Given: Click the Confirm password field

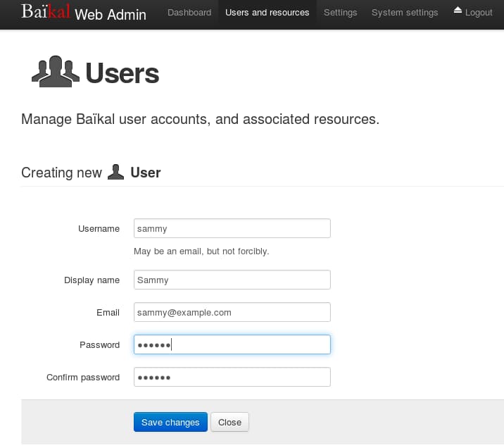Looking at the screenshot, I should pos(232,377).
